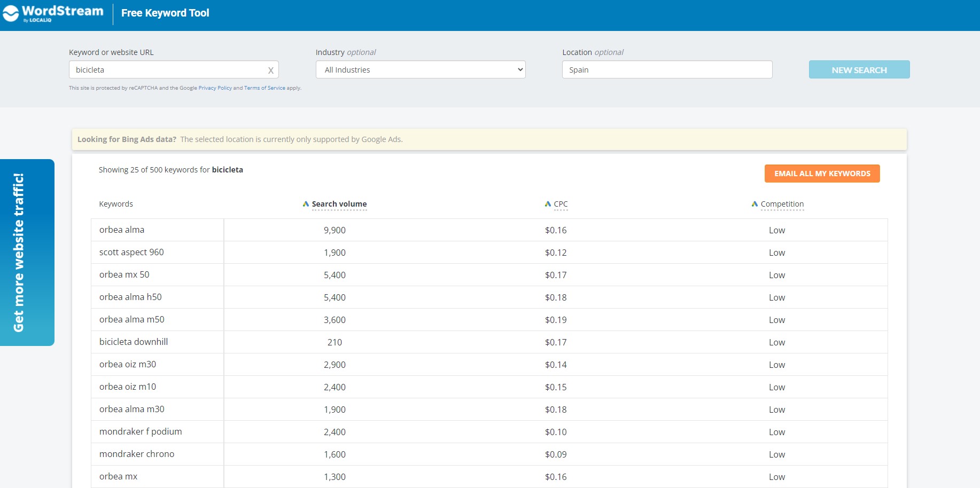Select the orbea alma keyword row
Viewport: 980px width, 488px height.
pyautogui.click(x=122, y=230)
